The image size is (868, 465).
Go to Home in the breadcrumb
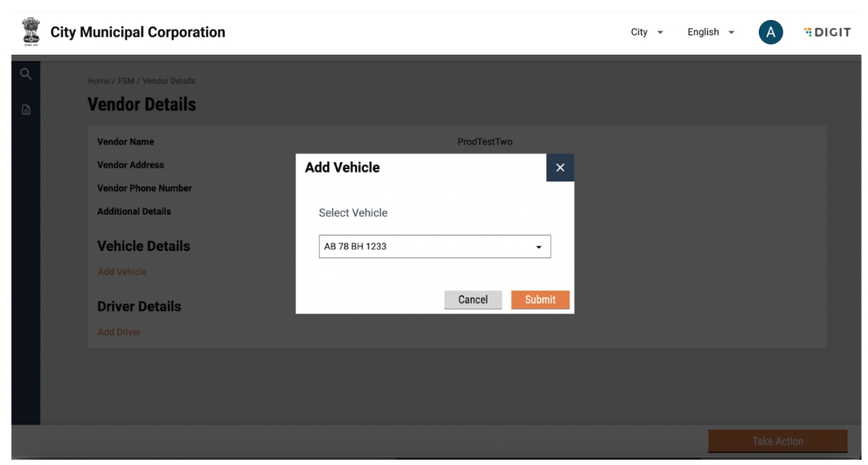point(97,80)
